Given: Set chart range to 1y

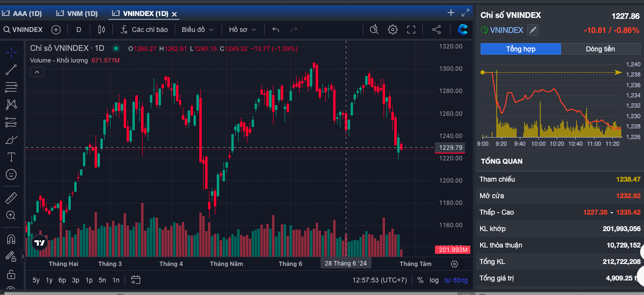Looking at the screenshot, I should [x=49, y=280].
